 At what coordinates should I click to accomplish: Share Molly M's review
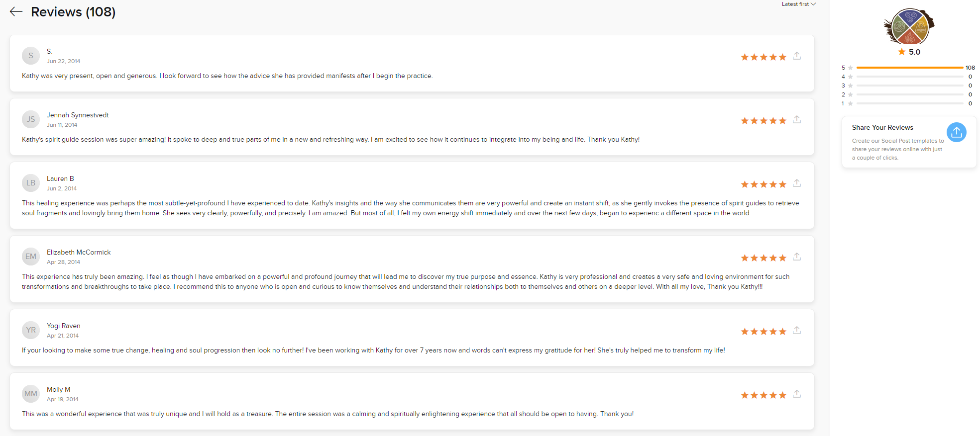click(797, 394)
